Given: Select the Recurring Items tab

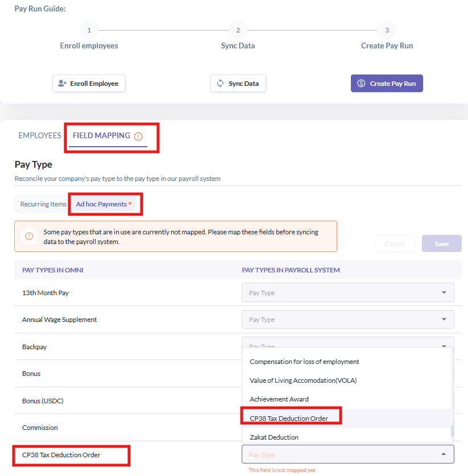Looking at the screenshot, I should pyautogui.click(x=43, y=204).
